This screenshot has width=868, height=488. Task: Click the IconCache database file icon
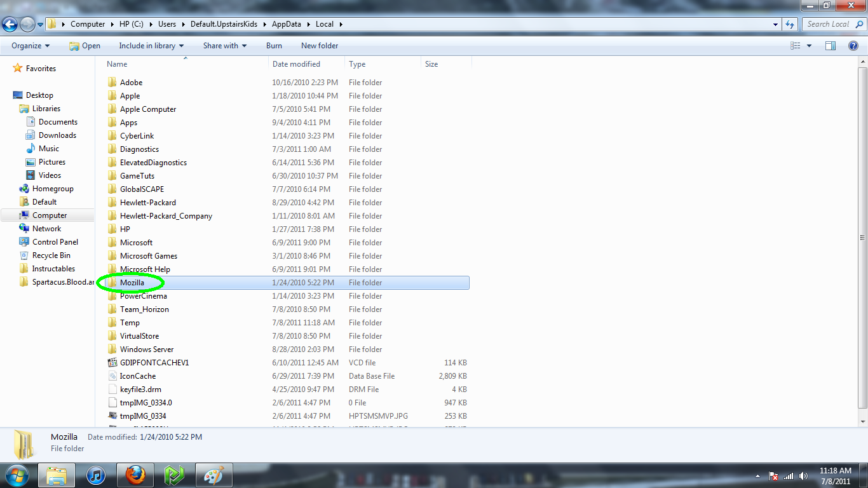(112, 376)
